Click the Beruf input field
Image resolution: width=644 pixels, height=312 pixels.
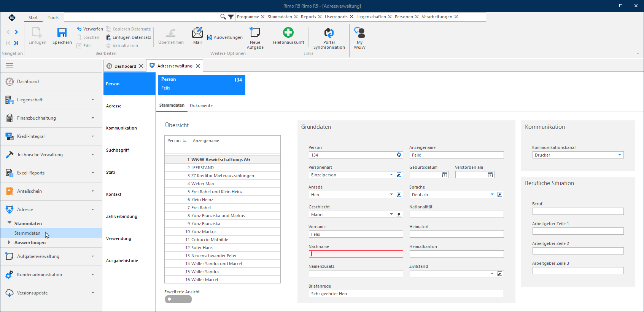point(578,211)
